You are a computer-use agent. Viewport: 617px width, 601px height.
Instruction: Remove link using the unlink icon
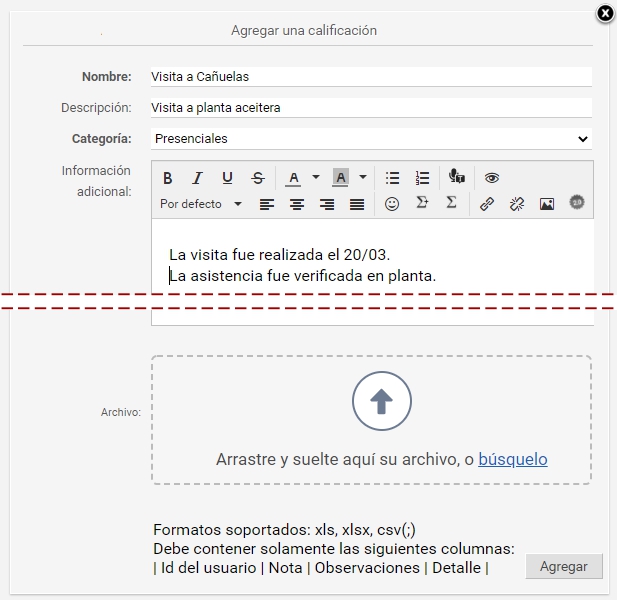click(517, 204)
